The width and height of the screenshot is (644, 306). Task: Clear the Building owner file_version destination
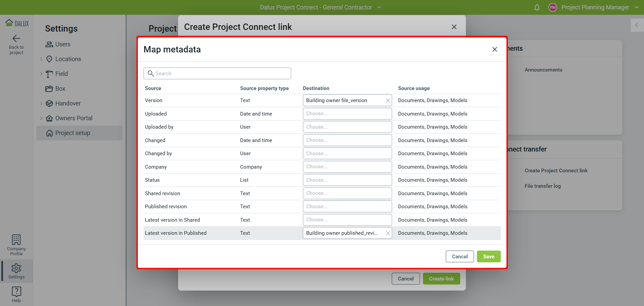[x=388, y=100]
